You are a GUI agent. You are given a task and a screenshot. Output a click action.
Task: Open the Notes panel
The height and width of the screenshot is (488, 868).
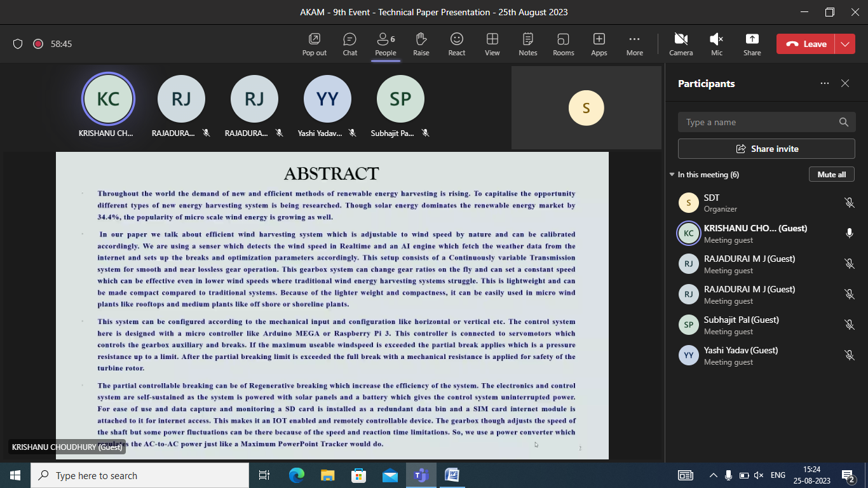pyautogui.click(x=527, y=44)
